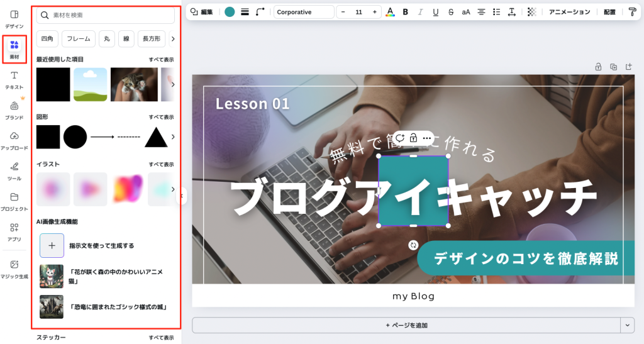Image resolution: width=644 pixels, height=344 pixels.
Task: Open the テキスト (Text) sidebar tab
Action: [x=14, y=80]
